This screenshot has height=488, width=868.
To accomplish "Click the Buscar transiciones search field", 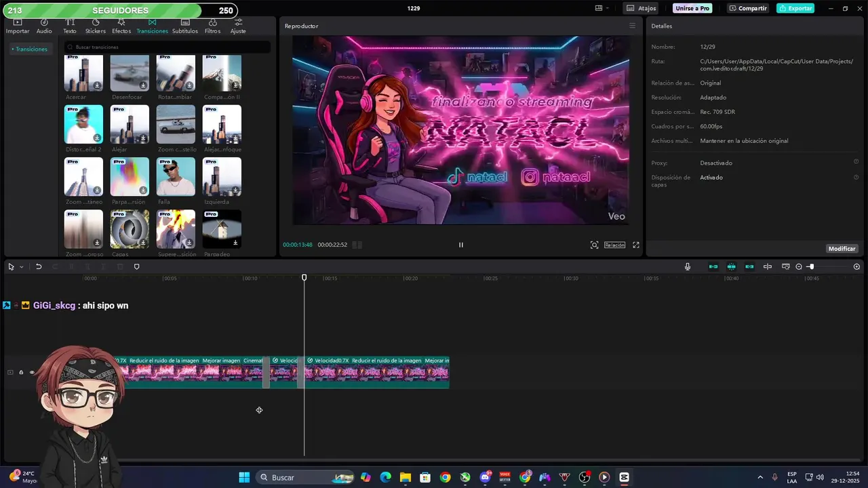I will (x=167, y=47).
